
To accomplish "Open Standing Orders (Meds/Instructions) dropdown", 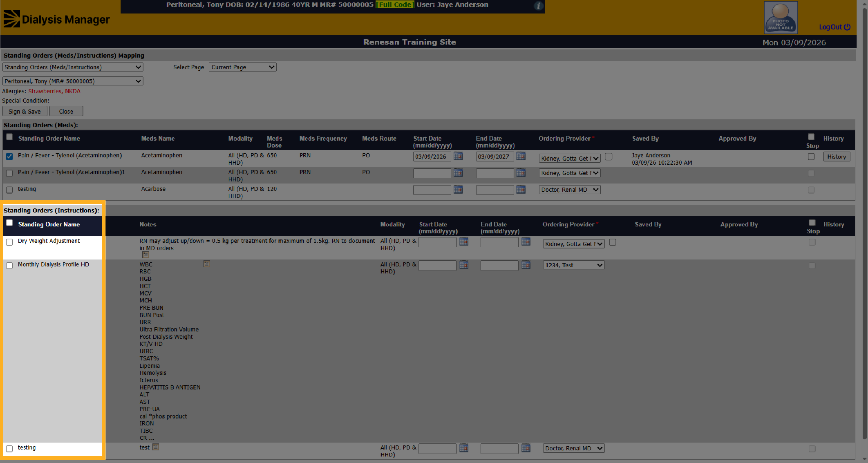I will [73, 67].
